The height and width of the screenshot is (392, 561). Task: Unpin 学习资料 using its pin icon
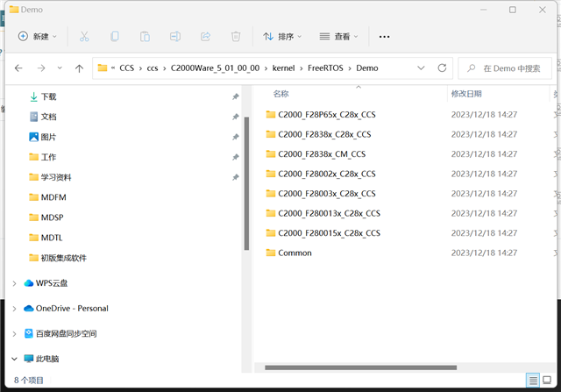coord(236,177)
